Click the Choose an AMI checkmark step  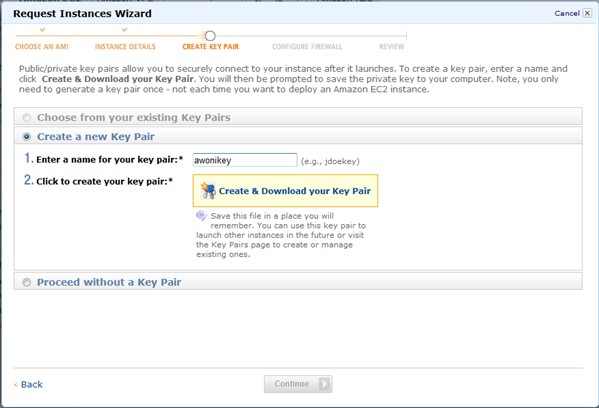pyautogui.click(x=43, y=29)
